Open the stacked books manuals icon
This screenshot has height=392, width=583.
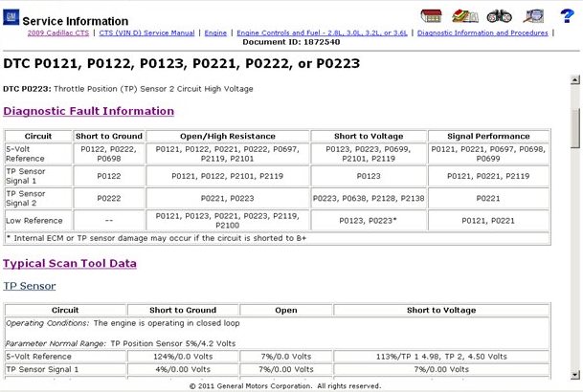[x=464, y=16]
